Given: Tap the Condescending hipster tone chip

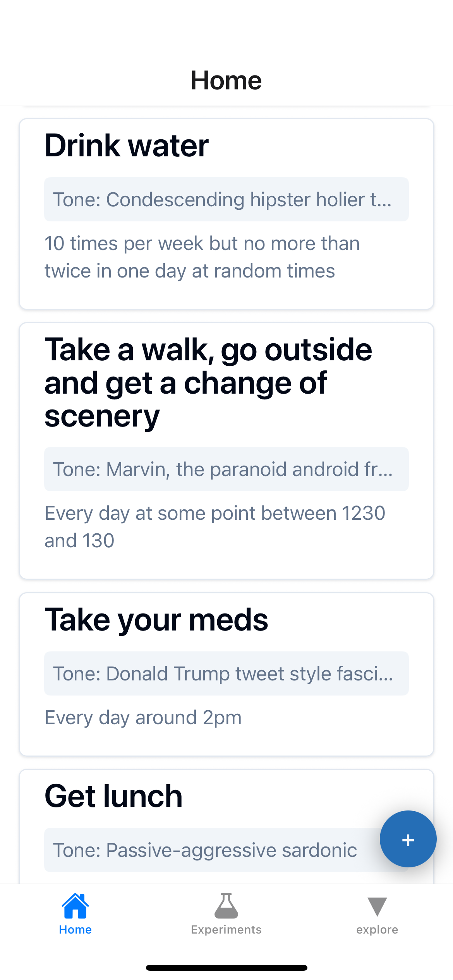Looking at the screenshot, I should pos(226,199).
